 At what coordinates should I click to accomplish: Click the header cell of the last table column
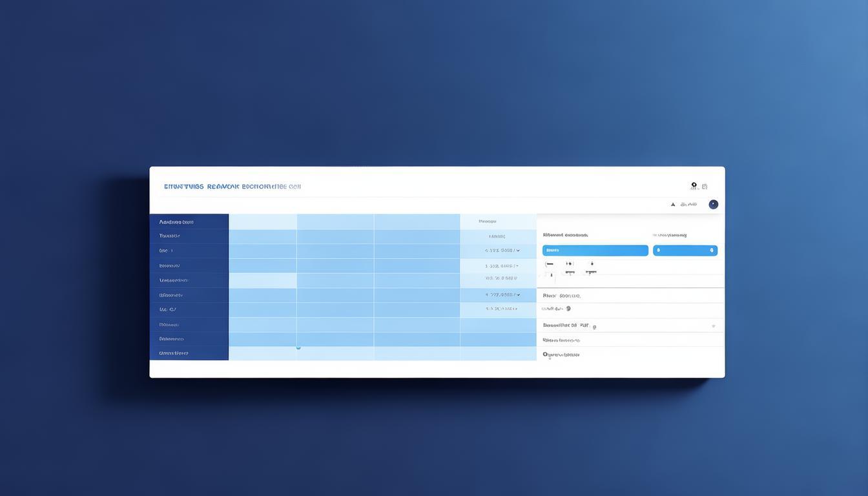click(497, 222)
